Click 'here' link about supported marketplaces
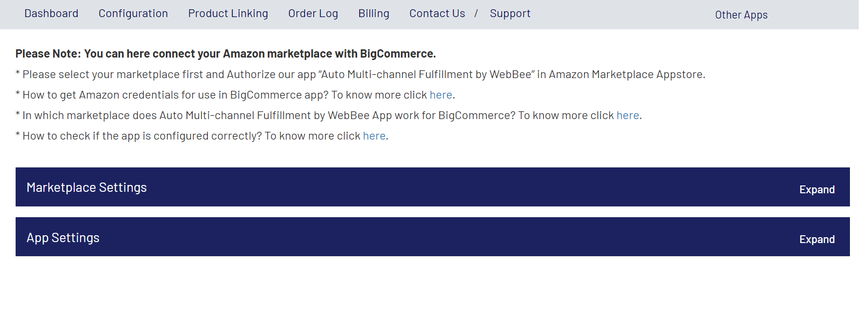The height and width of the screenshot is (327, 868). coord(627,116)
